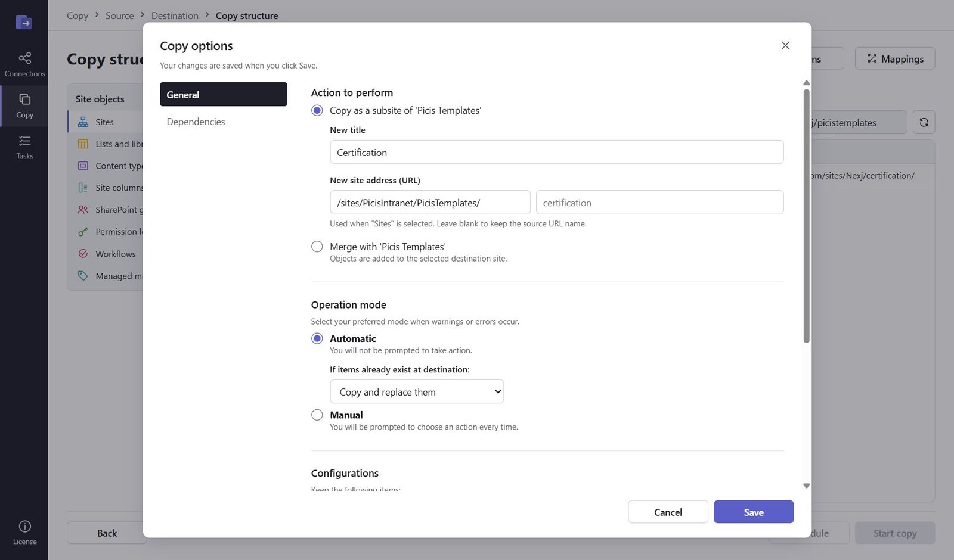Image resolution: width=954 pixels, height=560 pixels.
Task: Close the Copy options dialog
Action: click(x=785, y=45)
